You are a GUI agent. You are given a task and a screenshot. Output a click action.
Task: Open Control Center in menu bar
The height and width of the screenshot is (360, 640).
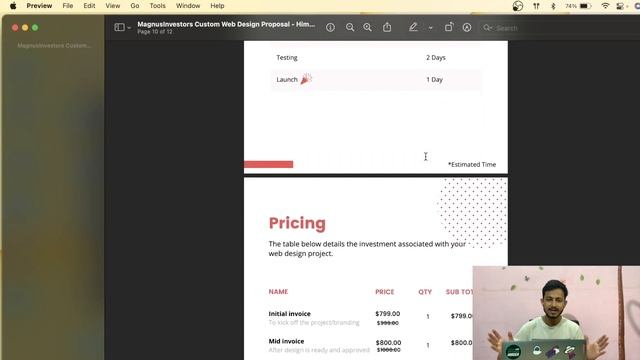click(621, 6)
